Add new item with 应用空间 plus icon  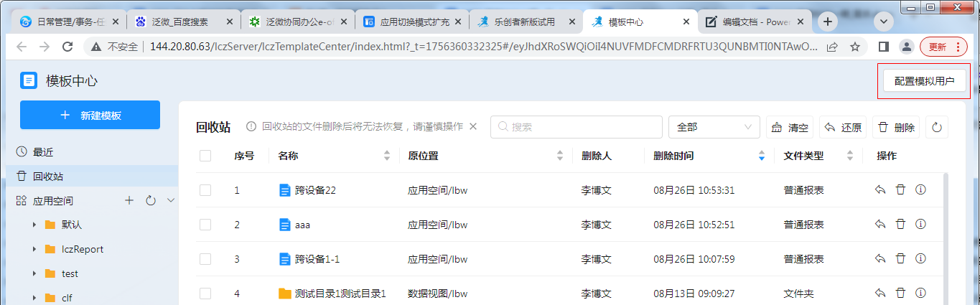pos(129,201)
